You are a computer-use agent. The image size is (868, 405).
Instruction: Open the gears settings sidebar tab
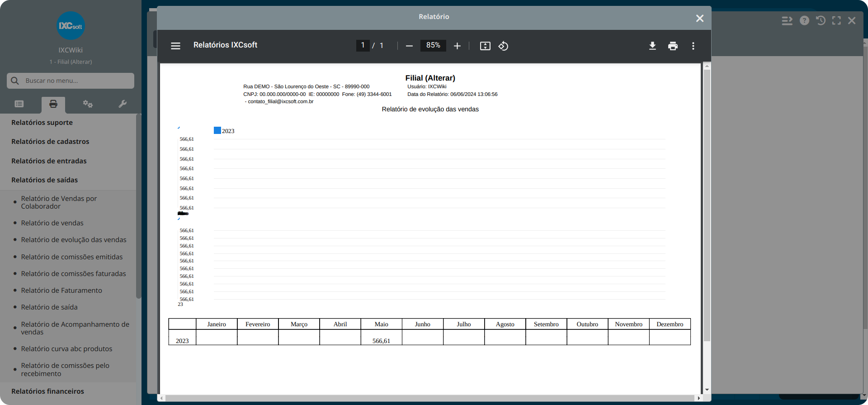(88, 104)
